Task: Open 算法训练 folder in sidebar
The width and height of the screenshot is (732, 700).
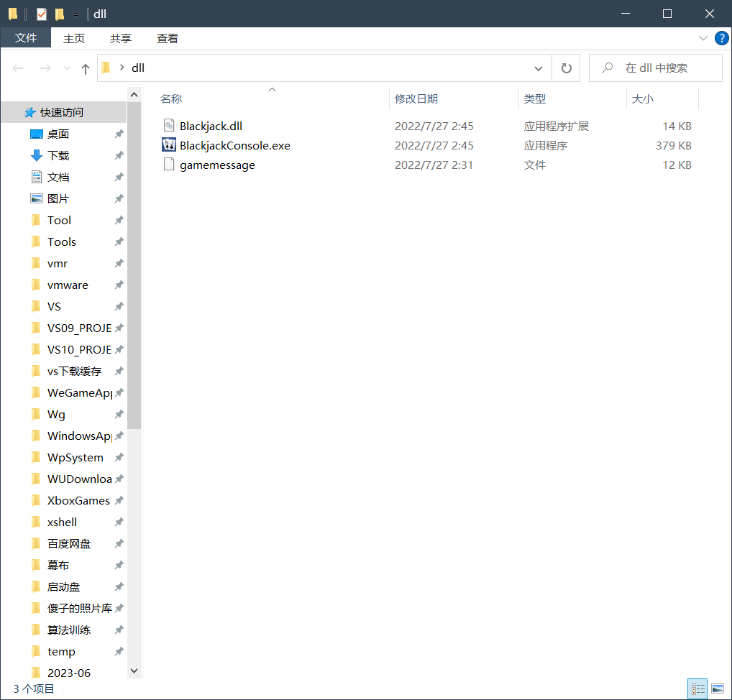Action: pos(69,630)
